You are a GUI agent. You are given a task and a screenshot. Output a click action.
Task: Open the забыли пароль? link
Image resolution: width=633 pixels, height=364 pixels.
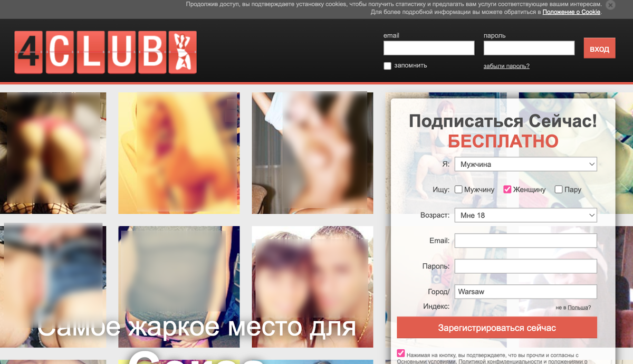tap(506, 66)
